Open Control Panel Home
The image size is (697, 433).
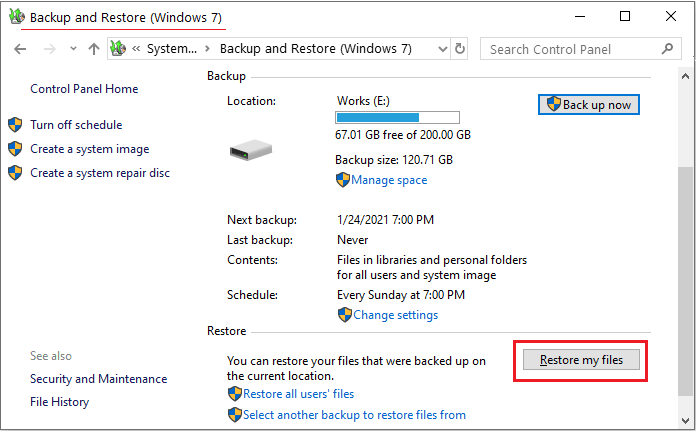[84, 89]
